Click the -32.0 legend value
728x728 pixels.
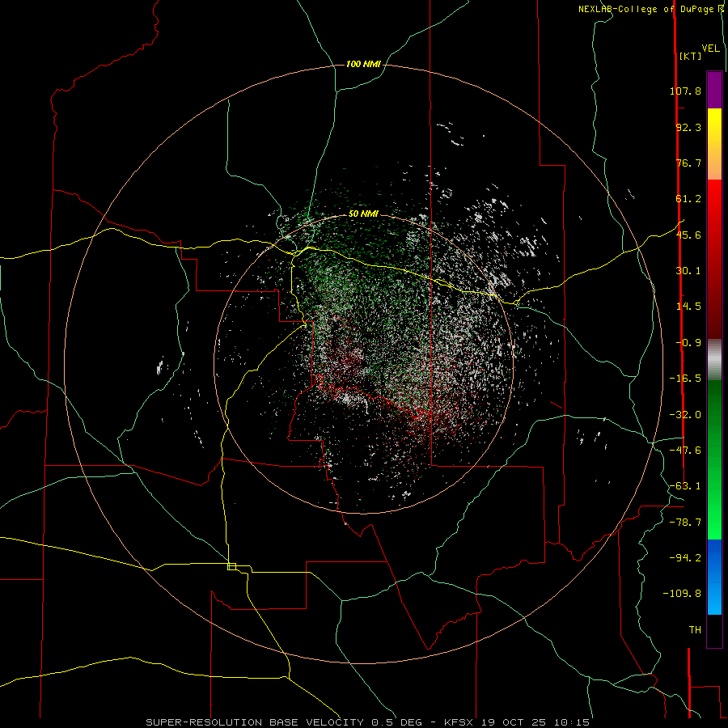[685, 415]
